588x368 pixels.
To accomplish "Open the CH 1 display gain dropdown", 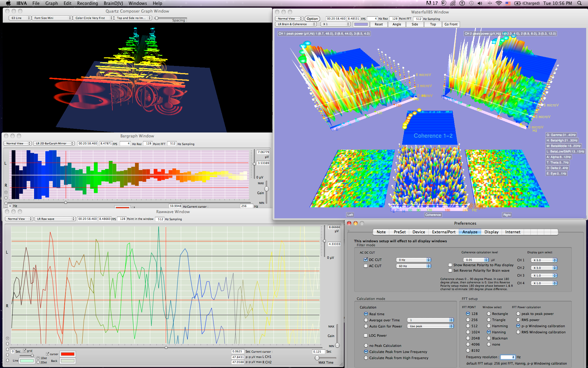I will (544, 260).
